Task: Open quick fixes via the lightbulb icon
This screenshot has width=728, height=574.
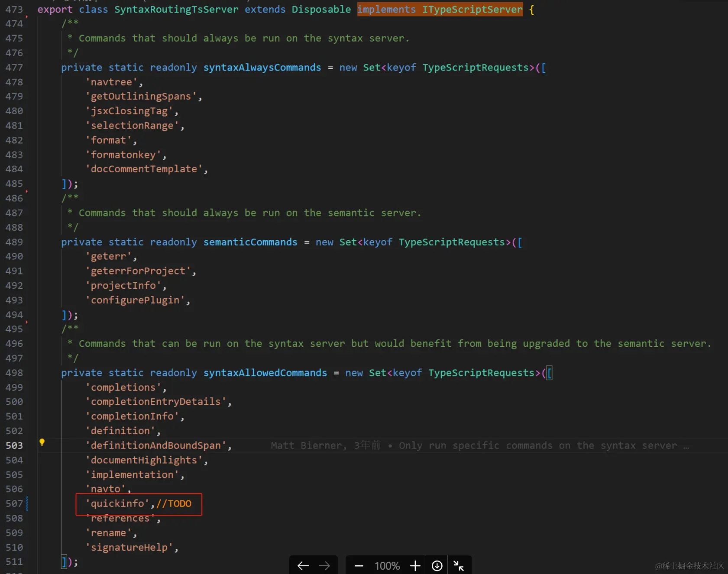Action: (42, 442)
